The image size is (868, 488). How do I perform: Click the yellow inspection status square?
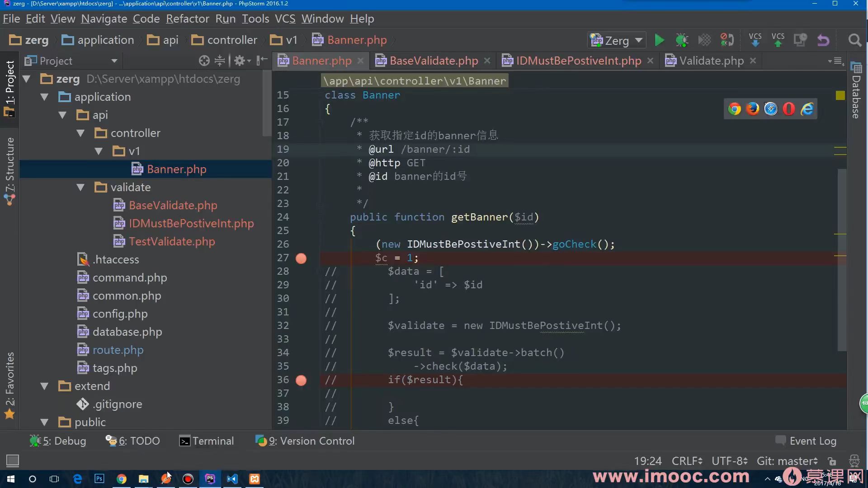(x=840, y=95)
